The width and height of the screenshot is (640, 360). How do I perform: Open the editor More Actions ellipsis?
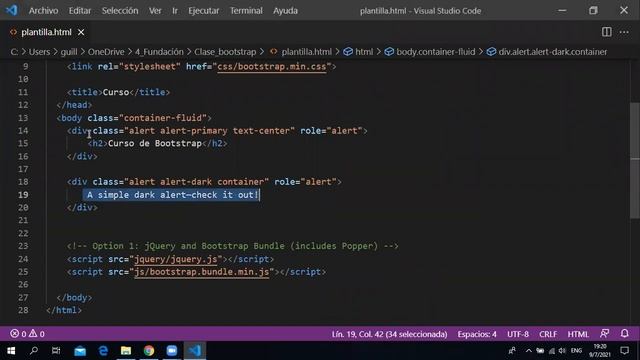624,32
